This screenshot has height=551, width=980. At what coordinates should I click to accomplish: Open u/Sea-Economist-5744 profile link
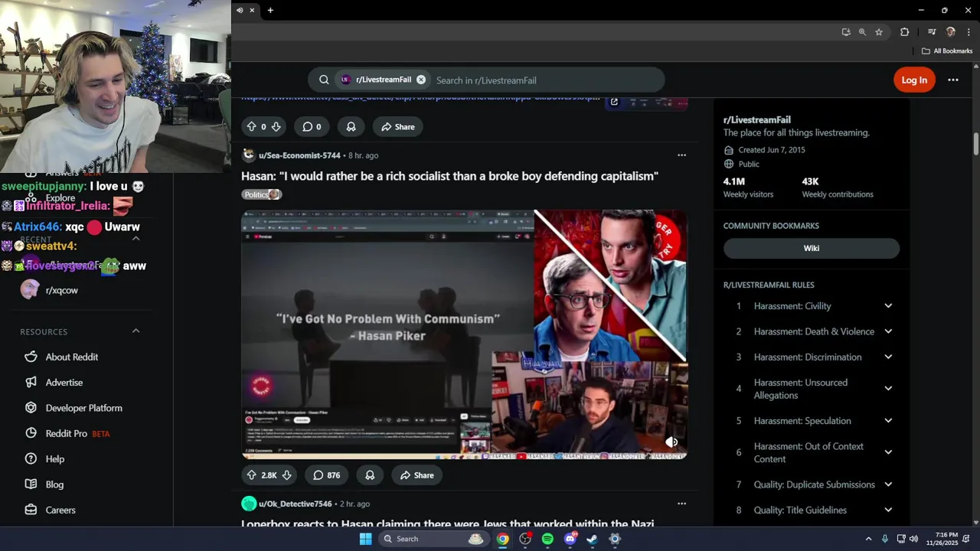click(x=299, y=155)
